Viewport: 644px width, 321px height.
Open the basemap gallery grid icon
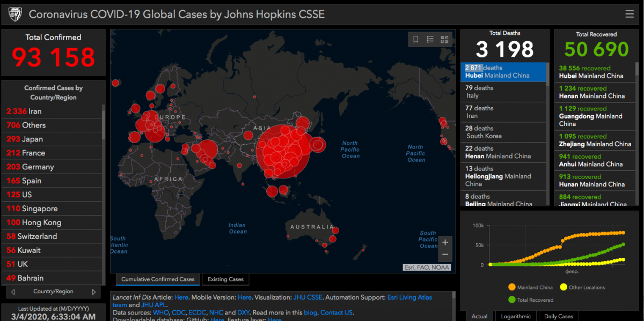(444, 39)
